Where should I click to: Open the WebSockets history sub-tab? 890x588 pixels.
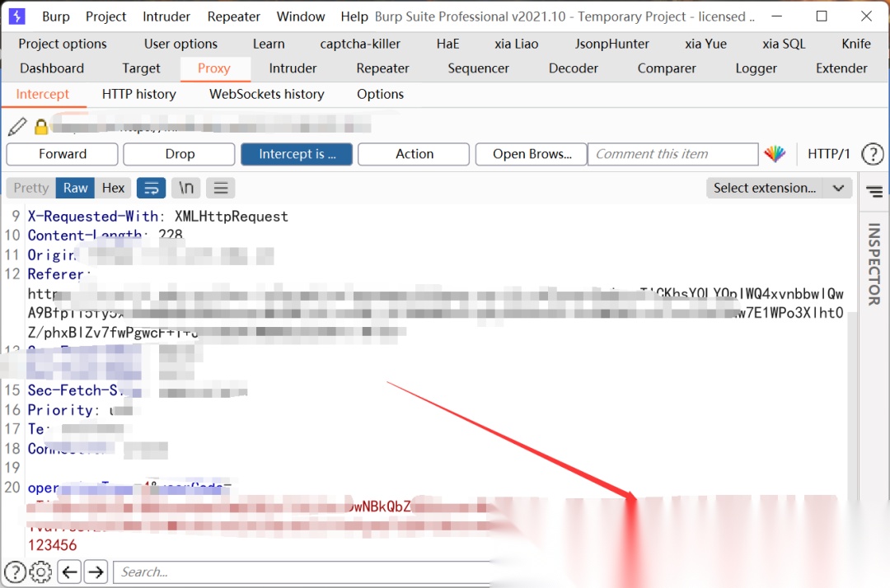tap(267, 94)
